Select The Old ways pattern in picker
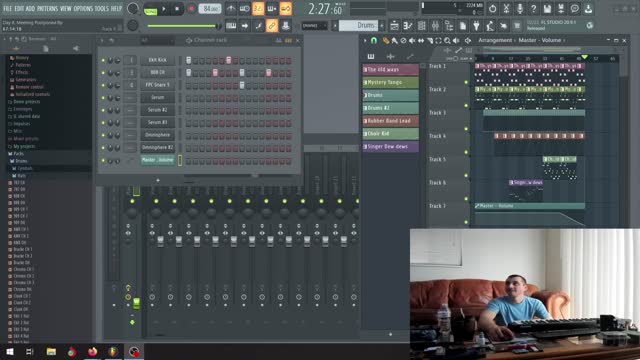This screenshot has height=360, width=640. click(x=391, y=70)
